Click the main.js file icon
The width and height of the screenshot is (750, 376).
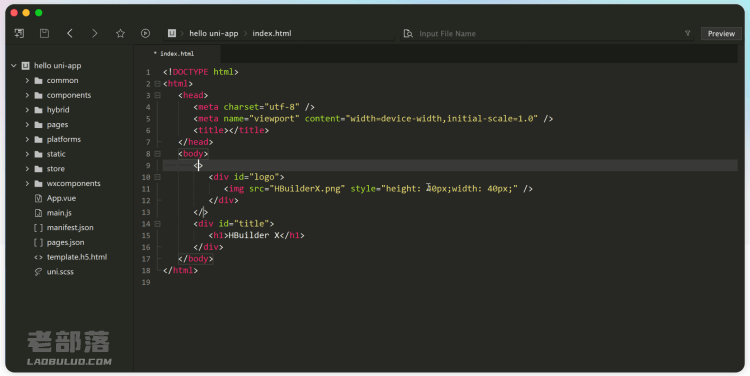[39, 213]
